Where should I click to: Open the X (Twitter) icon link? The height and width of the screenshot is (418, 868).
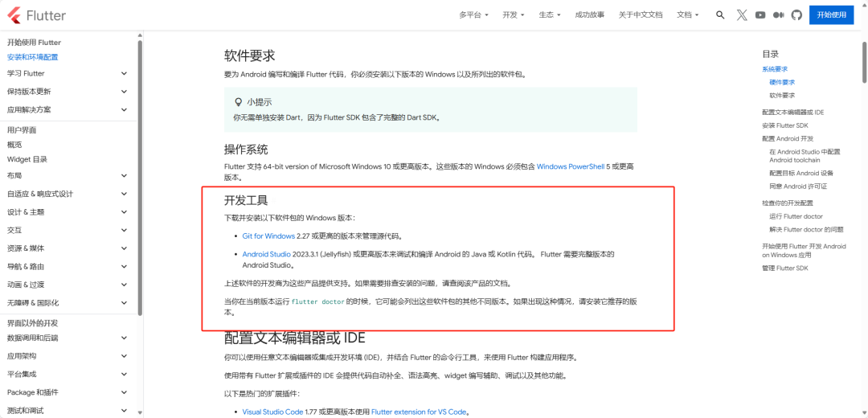pos(743,15)
